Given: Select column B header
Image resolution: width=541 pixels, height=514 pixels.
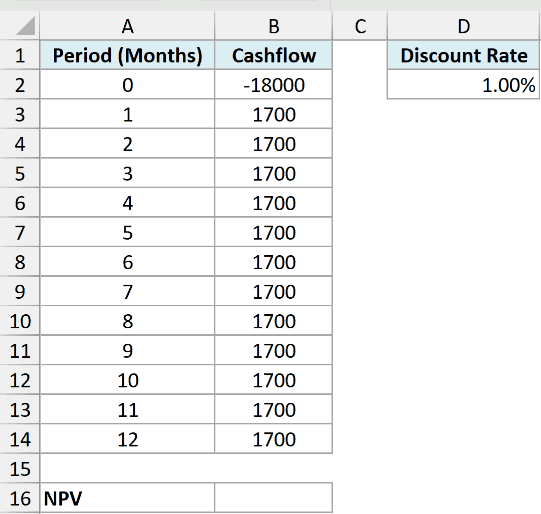Looking at the screenshot, I should click(274, 26).
